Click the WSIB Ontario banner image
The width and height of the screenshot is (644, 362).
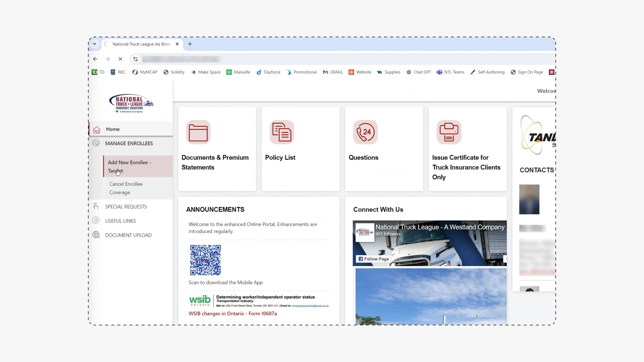point(259,301)
